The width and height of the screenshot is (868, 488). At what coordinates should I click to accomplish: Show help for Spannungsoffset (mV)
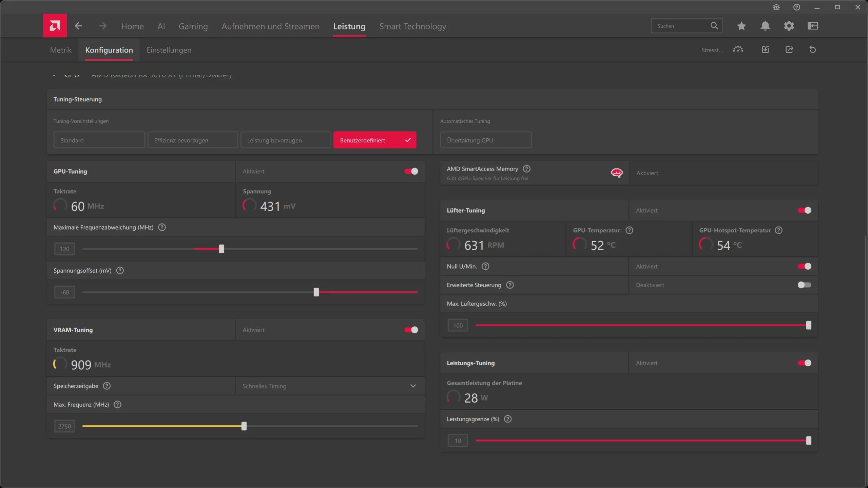pos(120,271)
